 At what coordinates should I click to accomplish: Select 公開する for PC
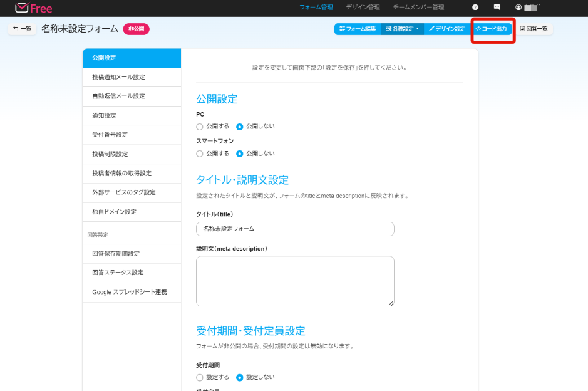200,127
